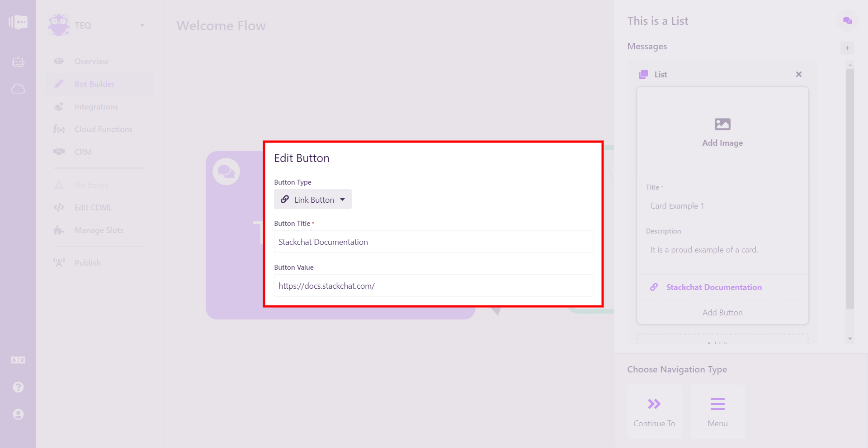Select Menu navigation type
Image resolution: width=868 pixels, height=448 pixels.
tap(717, 412)
